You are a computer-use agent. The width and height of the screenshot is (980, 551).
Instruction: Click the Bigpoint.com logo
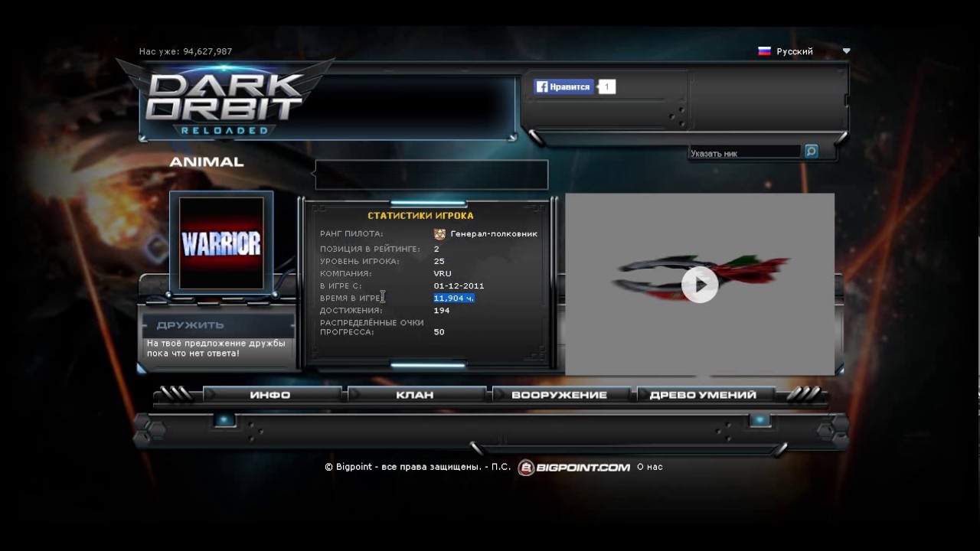click(x=573, y=467)
